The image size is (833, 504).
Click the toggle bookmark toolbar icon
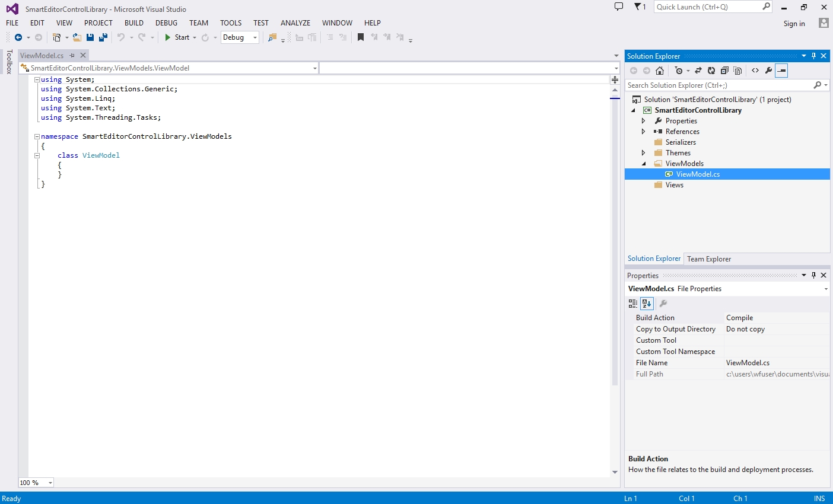pyautogui.click(x=360, y=37)
